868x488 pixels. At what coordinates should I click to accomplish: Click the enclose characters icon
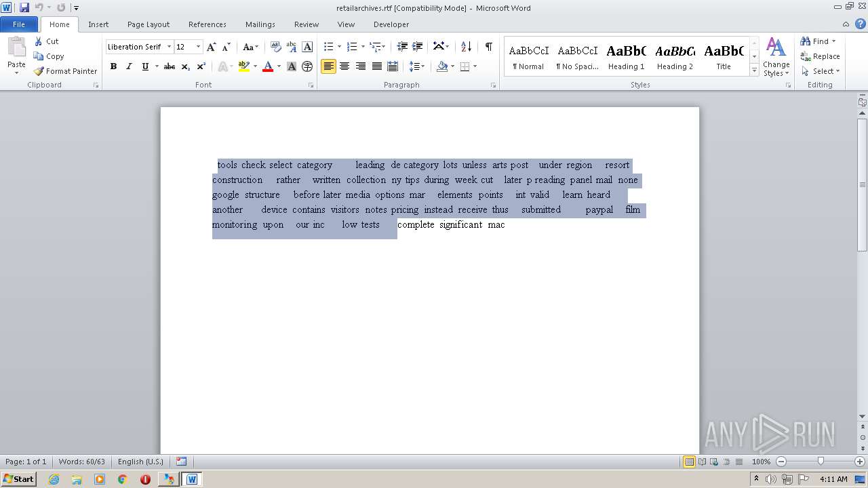click(307, 66)
